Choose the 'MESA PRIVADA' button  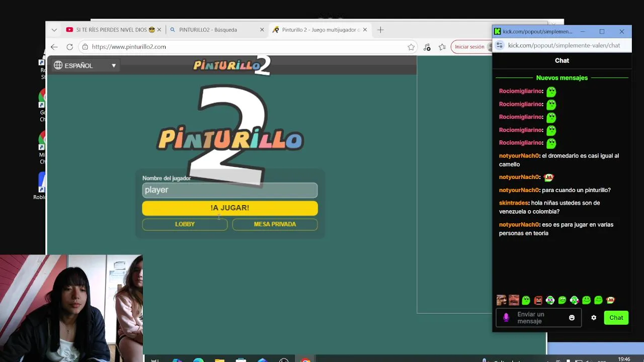tap(275, 224)
